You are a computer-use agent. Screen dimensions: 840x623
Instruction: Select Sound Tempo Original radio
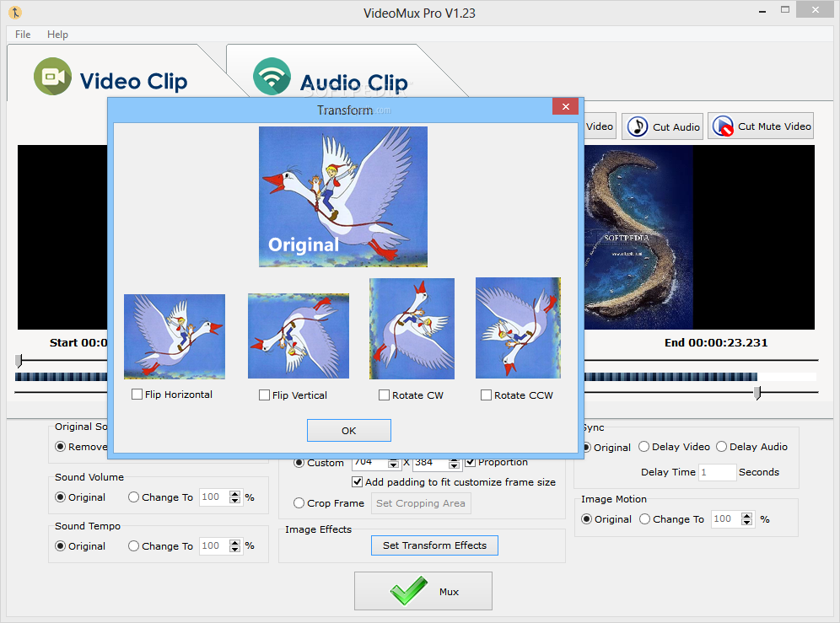click(x=61, y=545)
